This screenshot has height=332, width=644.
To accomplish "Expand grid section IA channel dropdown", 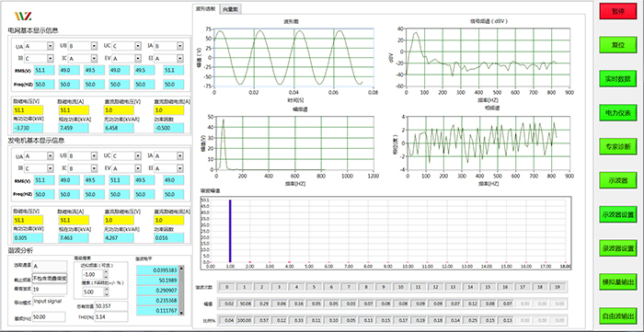I will click(x=180, y=46).
